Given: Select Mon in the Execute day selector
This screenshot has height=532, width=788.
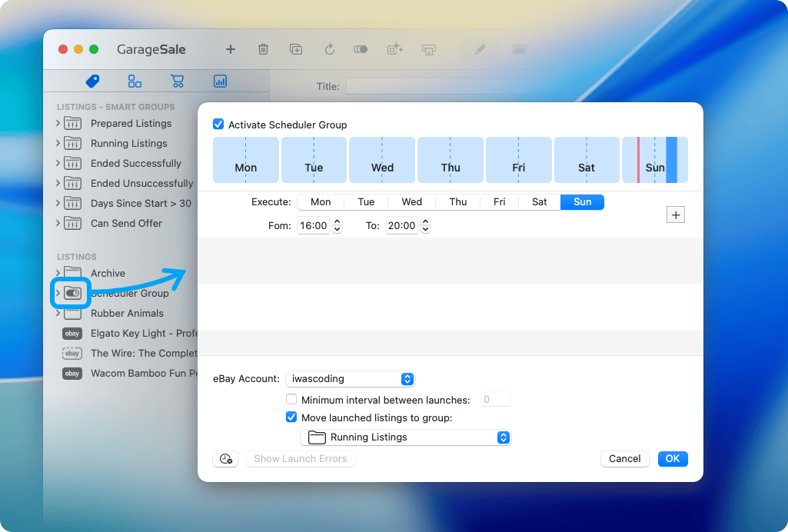Looking at the screenshot, I should pyautogui.click(x=321, y=202).
